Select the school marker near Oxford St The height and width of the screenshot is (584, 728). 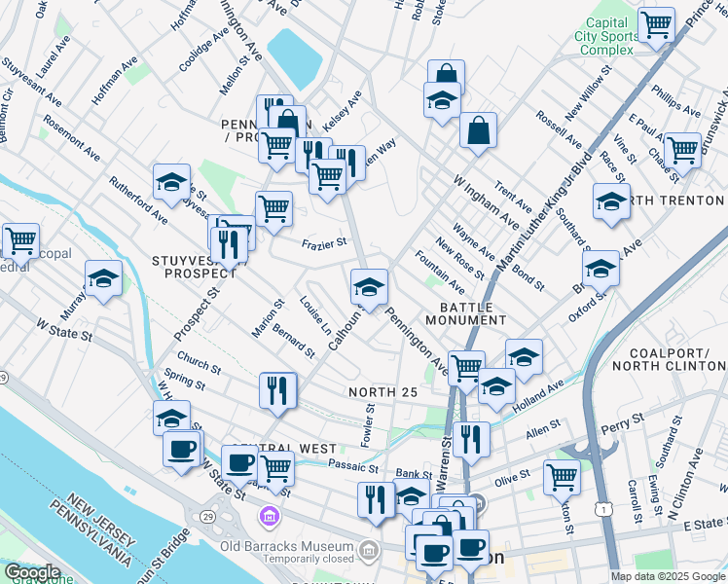(x=601, y=272)
